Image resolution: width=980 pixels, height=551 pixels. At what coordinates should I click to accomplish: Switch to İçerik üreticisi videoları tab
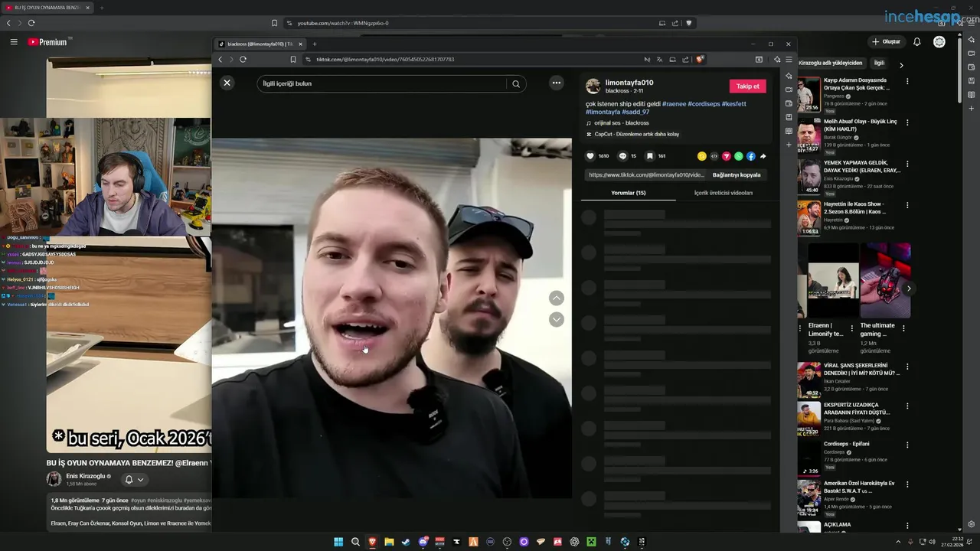[724, 193]
